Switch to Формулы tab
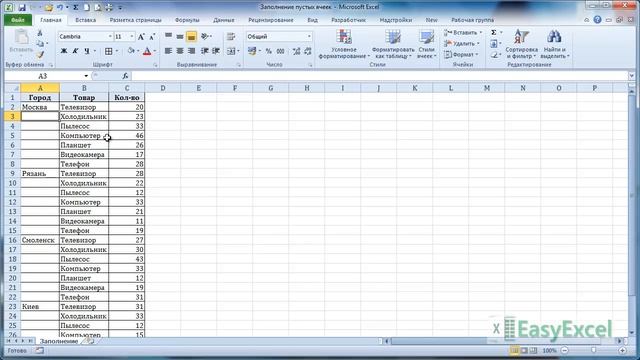This screenshot has height=360, width=640. click(x=187, y=20)
